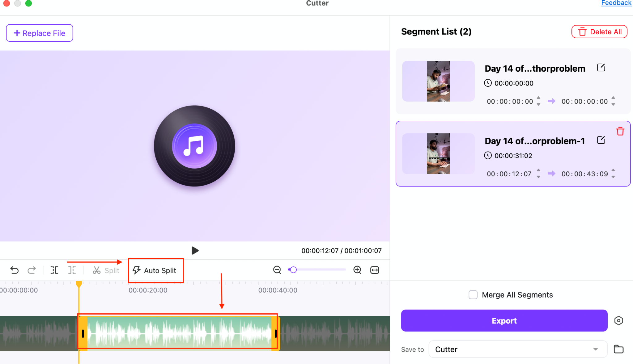The height and width of the screenshot is (364, 633).
Task: Click the Auto Split button
Action: tap(155, 270)
